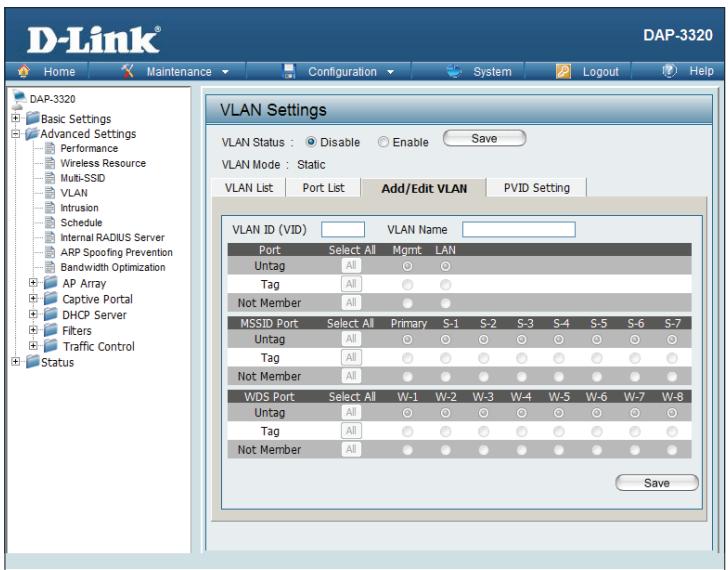Click the Configuration floppy disk icon
728x570 pixels.
tap(289, 71)
